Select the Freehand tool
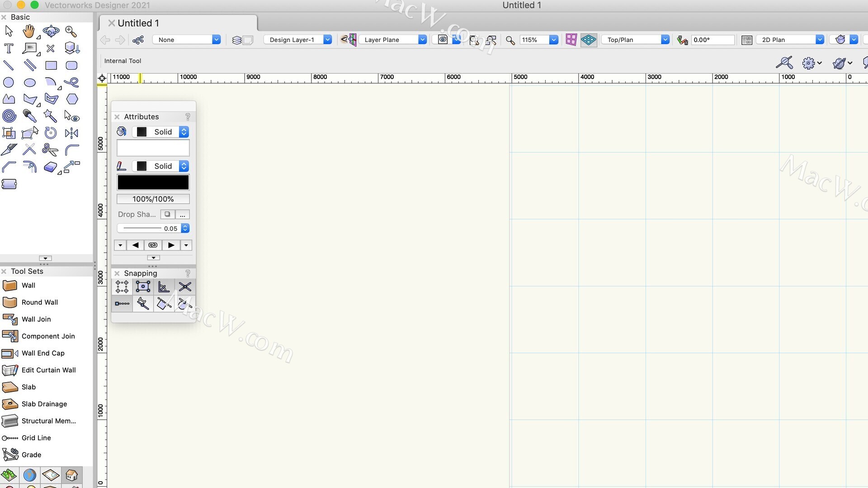The width and height of the screenshot is (868, 488). 71,82
